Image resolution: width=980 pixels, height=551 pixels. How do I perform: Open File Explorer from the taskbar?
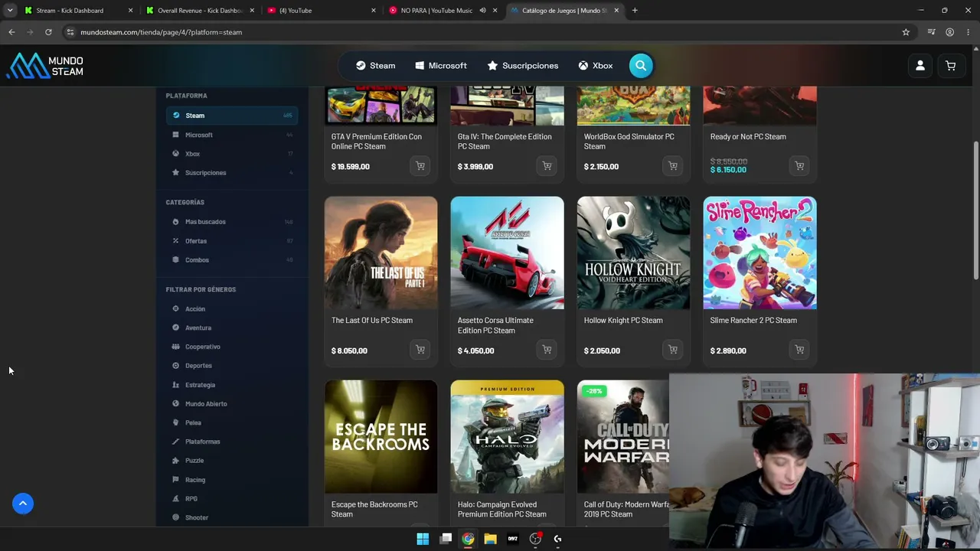tap(491, 539)
